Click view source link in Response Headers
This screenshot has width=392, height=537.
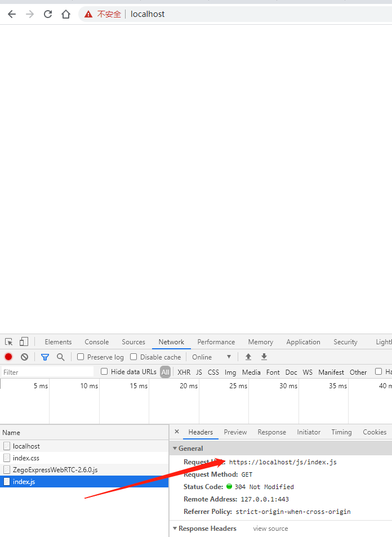coord(270,529)
